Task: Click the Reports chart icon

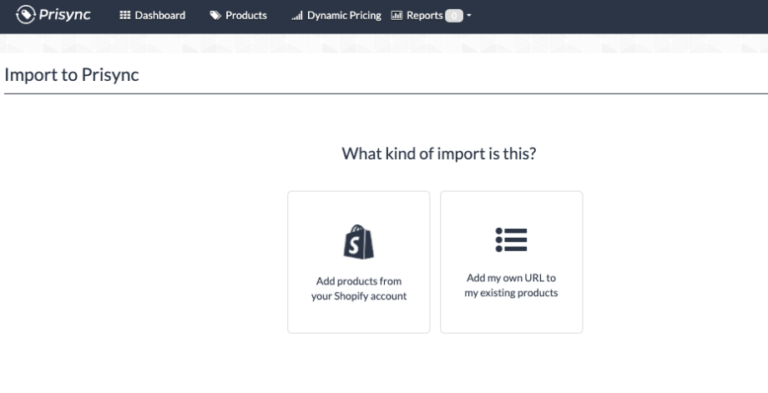Action: 396,16
